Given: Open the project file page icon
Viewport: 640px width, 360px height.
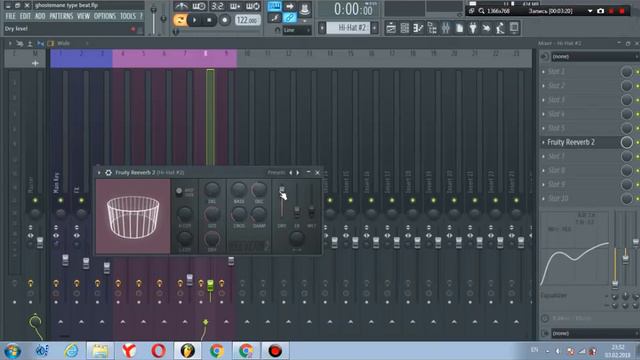Looking at the screenshot, I should 459,28.
